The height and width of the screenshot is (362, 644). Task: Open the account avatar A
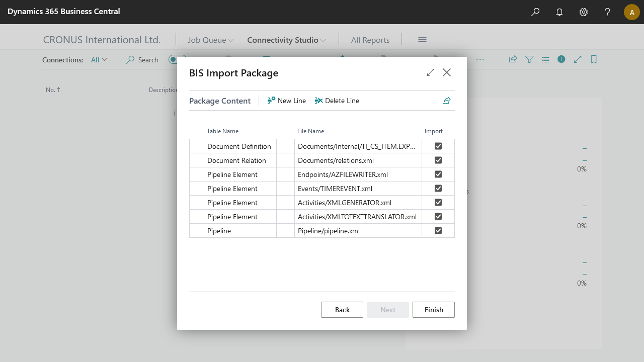(x=632, y=12)
